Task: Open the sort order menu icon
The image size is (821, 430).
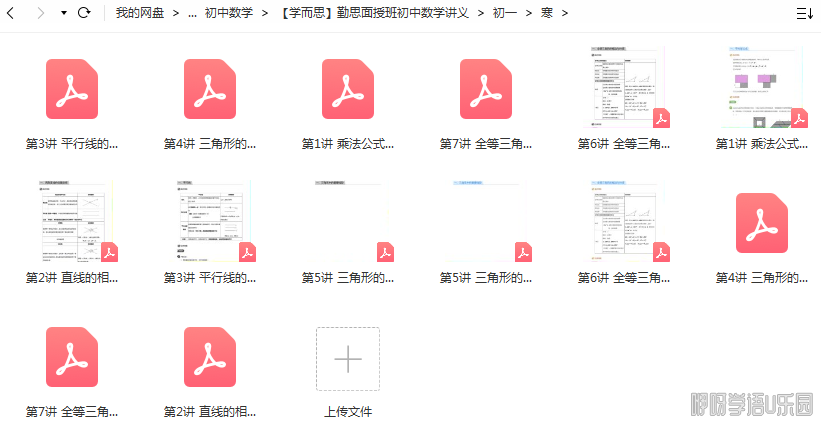Action: (x=804, y=13)
